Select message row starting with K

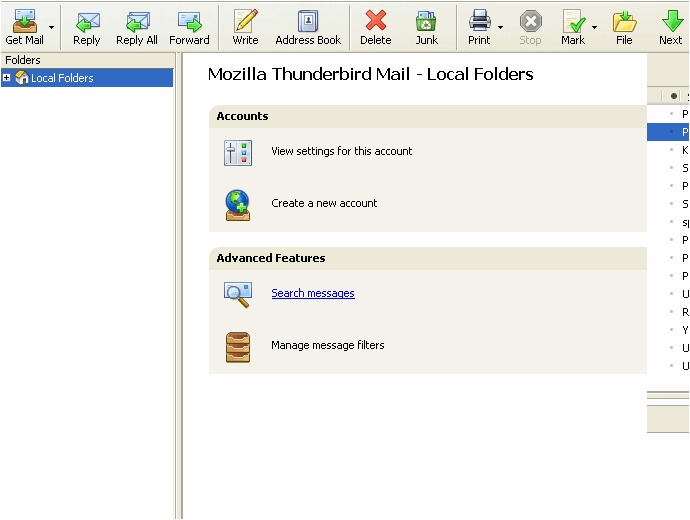(x=668, y=150)
